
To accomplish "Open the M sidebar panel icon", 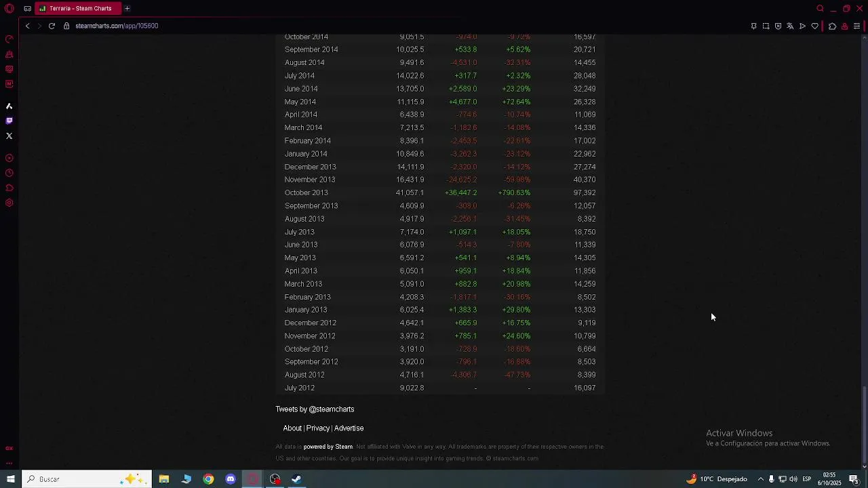I will pos(9,84).
